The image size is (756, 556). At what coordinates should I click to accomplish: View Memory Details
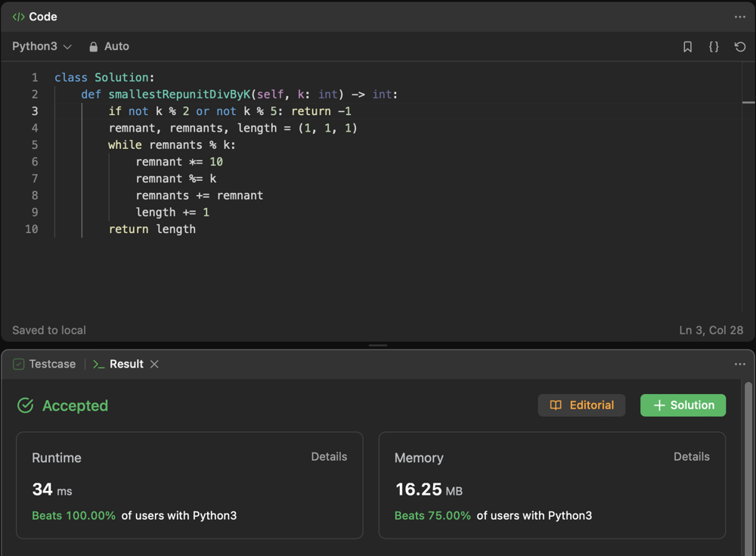tap(691, 457)
